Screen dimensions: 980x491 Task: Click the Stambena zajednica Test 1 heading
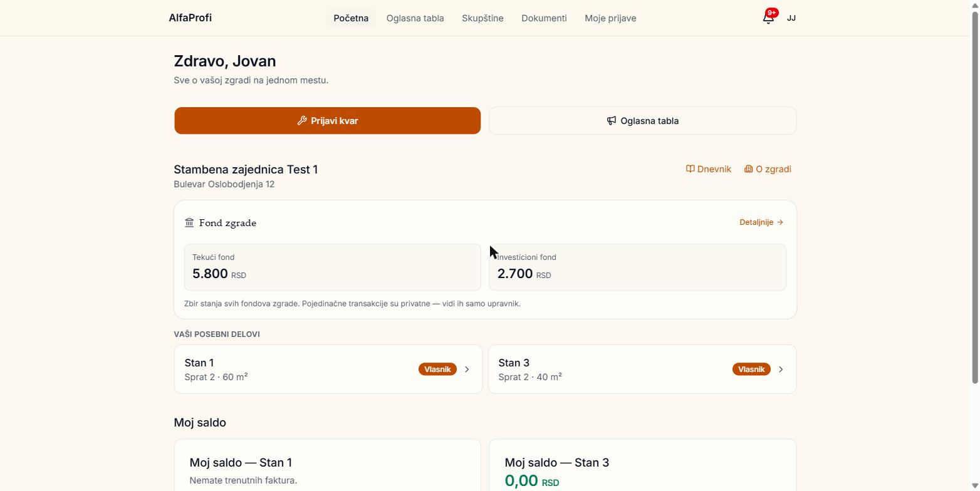tap(246, 170)
